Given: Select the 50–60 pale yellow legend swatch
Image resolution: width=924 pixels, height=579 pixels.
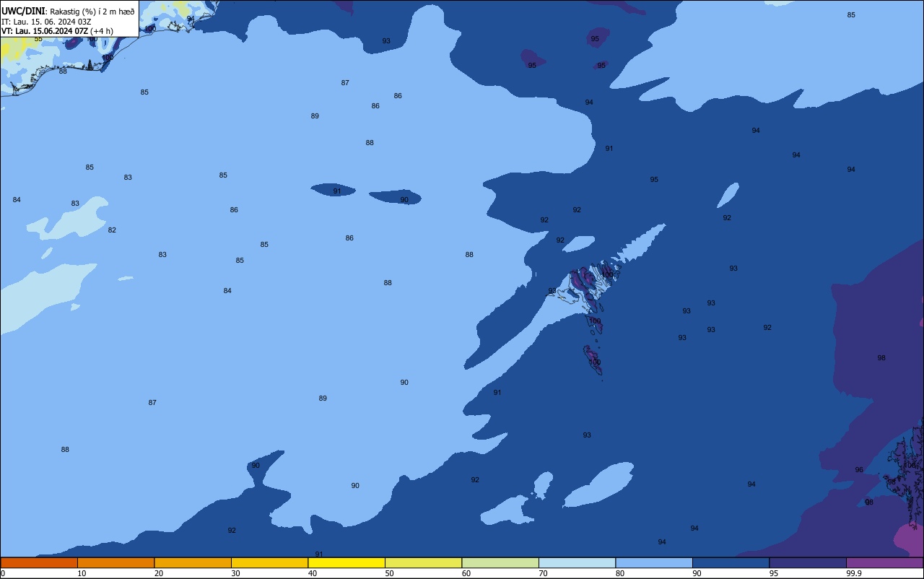Looking at the screenshot, I should tap(423, 562).
